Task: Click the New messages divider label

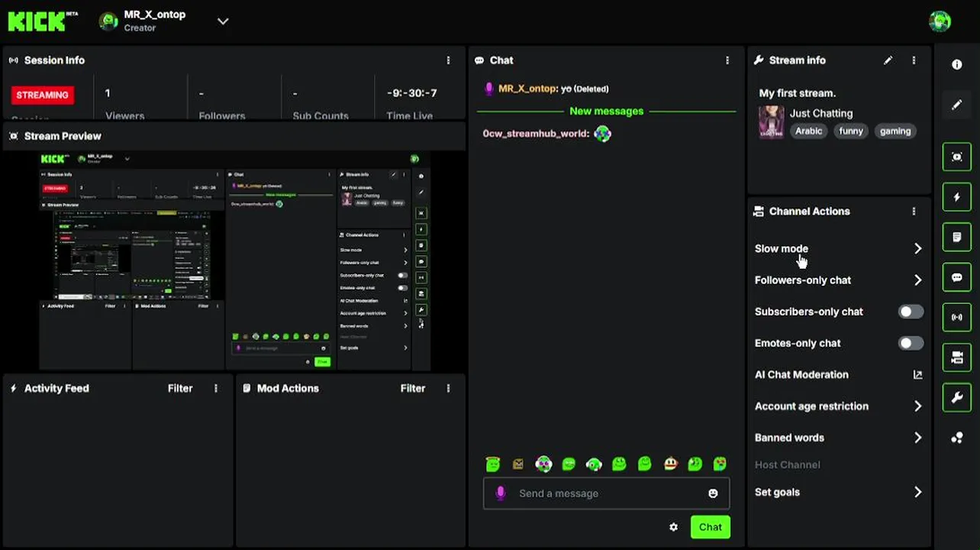Action: click(606, 112)
